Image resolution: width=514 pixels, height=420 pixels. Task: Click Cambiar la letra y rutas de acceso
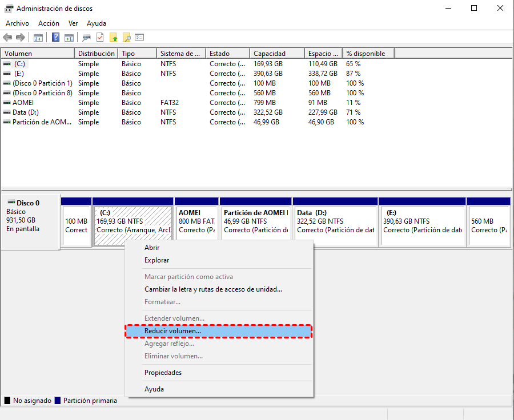(x=213, y=289)
